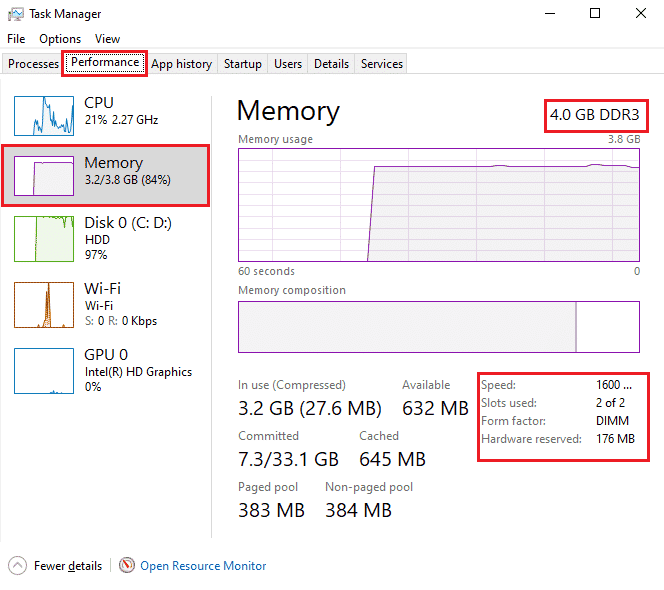The width and height of the screenshot is (664, 590).
Task: Click the Resource Monitor gauge icon
Action: tap(127, 566)
